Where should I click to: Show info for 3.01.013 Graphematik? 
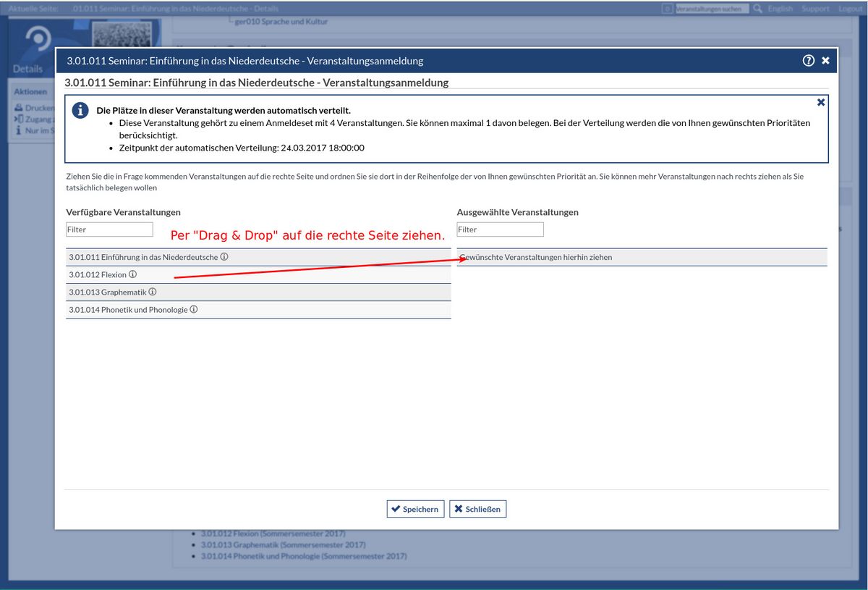(153, 292)
